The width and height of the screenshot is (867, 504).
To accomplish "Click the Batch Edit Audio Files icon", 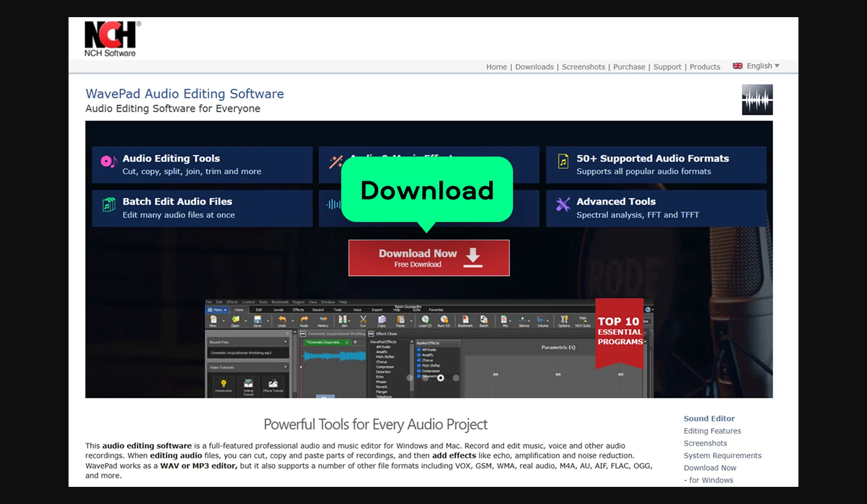I will pos(109,205).
